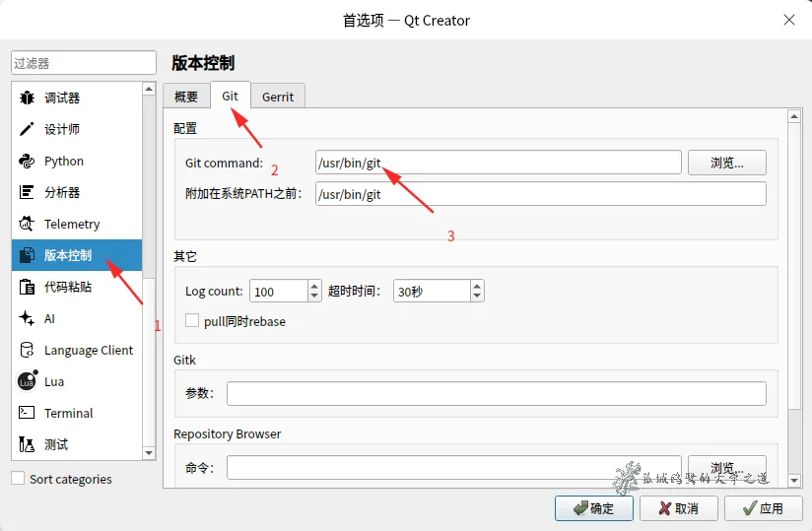Switch to the 概要 tab
The width and height of the screenshot is (812, 531).
(x=186, y=97)
